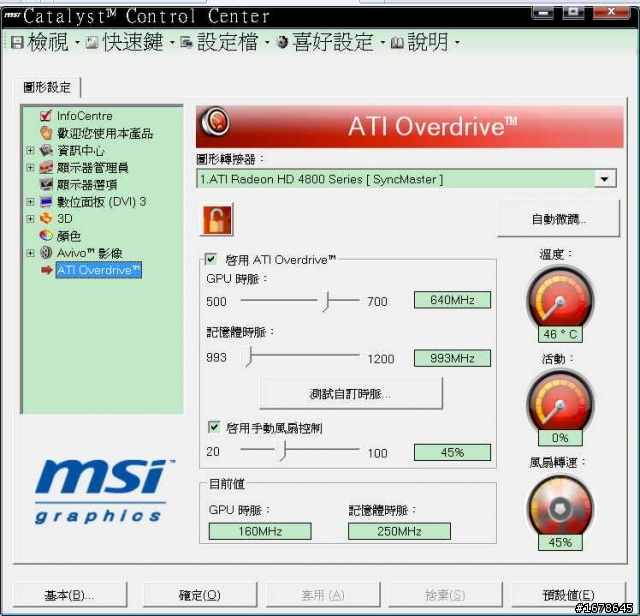Click the ATI Overdrive header gauge icon
The height and width of the screenshot is (616, 640).
(x=215, y=121)
